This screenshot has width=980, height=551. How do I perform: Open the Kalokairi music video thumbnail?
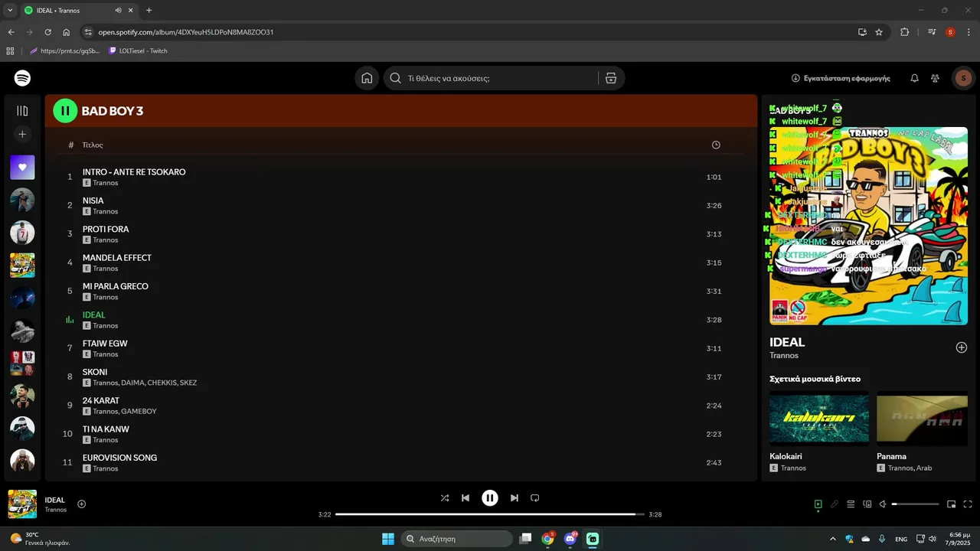(819, 418)
